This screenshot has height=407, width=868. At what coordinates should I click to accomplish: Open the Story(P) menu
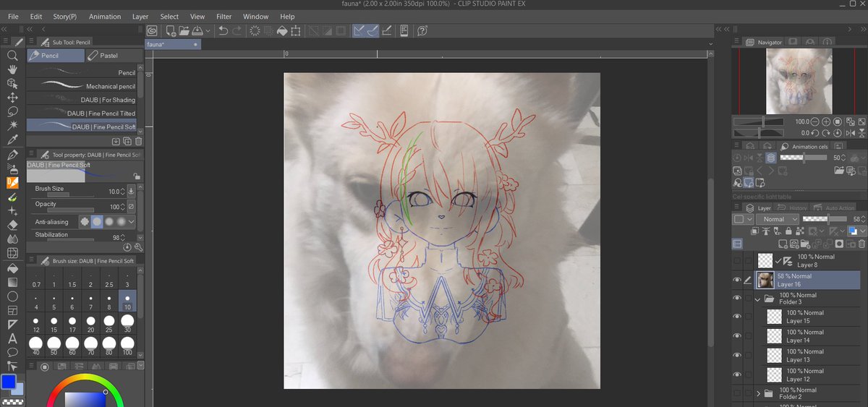64,16
